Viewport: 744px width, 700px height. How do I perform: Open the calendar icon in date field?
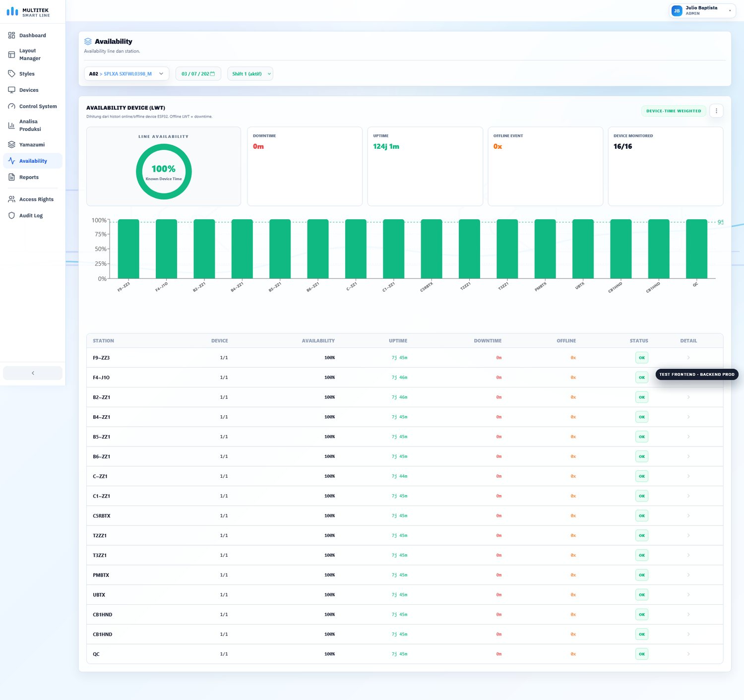click(213, 73)
